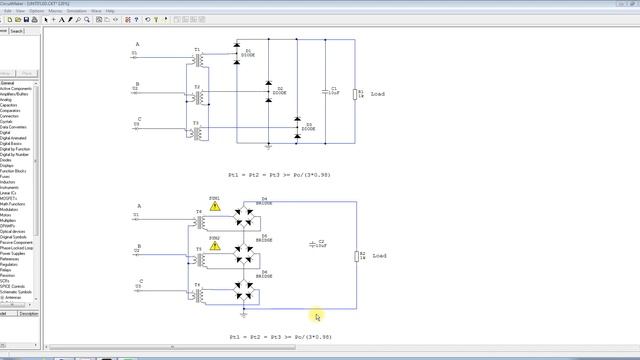
Task: Click the Mirror component toolbar icon
Action: 116,20
